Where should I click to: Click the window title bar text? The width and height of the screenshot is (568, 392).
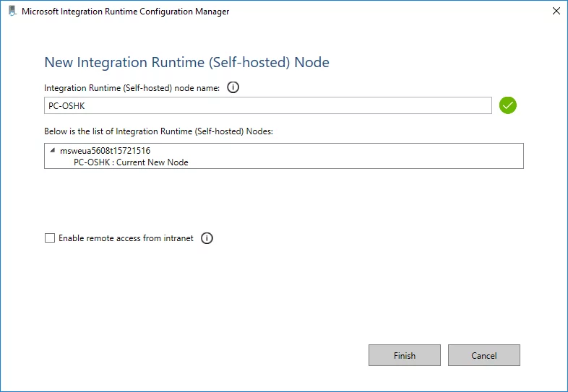coord(126,12)
